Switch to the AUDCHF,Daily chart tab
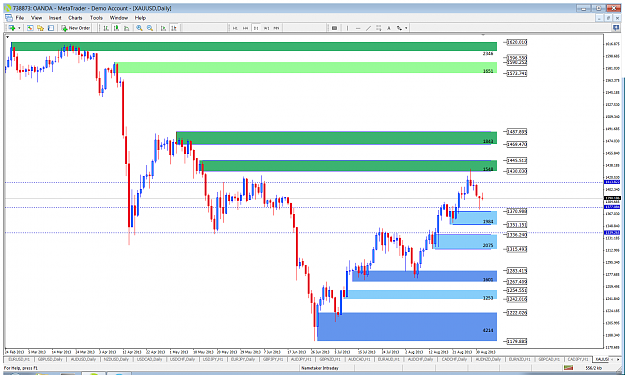 421,359
